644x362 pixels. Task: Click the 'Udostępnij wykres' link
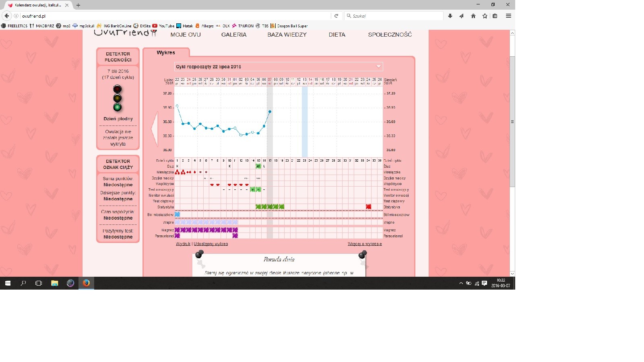click(211, 244)
